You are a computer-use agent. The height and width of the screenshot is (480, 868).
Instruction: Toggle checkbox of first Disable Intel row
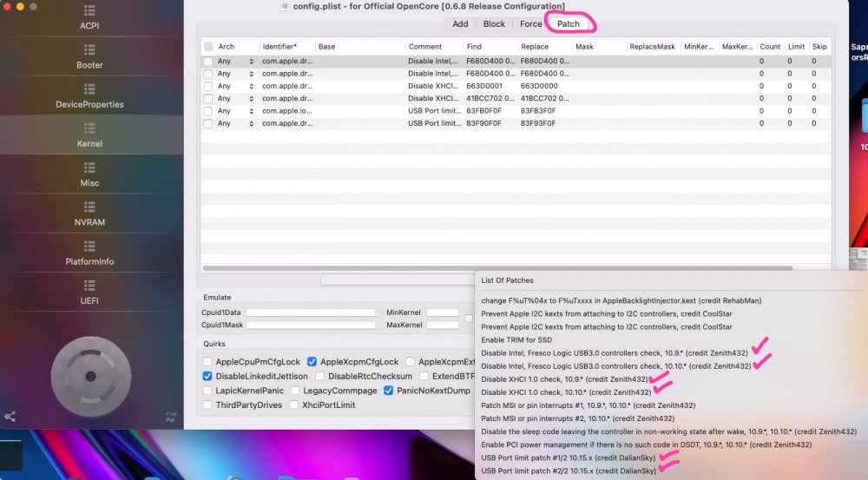[208, 62]
